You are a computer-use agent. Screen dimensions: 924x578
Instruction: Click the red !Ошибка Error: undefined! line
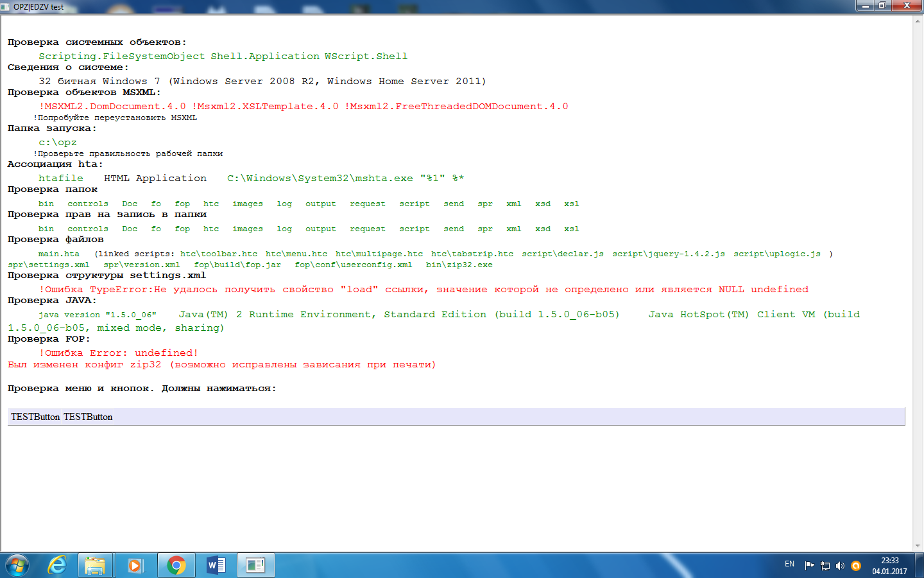coord(119,353)
